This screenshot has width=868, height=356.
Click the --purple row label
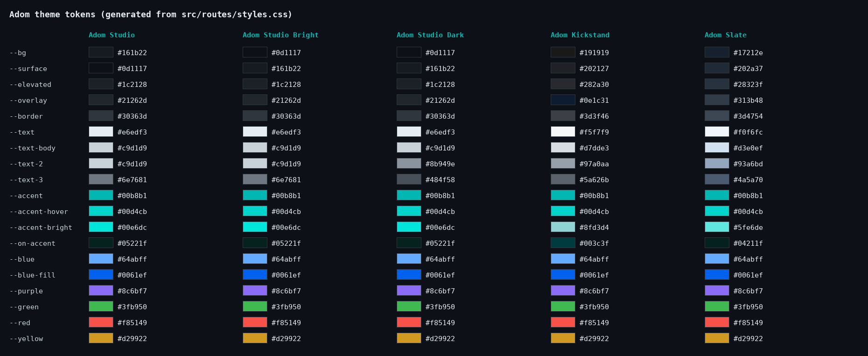pos(26,291)
